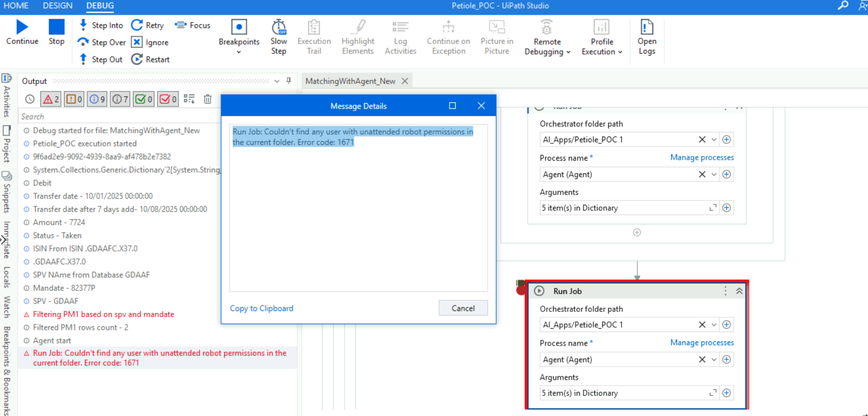Click Step Into in the ribbon
The image size is (868, 416).
100,25
